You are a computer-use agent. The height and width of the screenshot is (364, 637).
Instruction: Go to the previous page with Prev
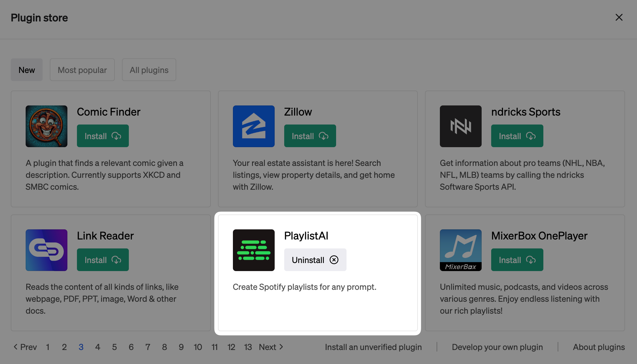click(25, 347)
